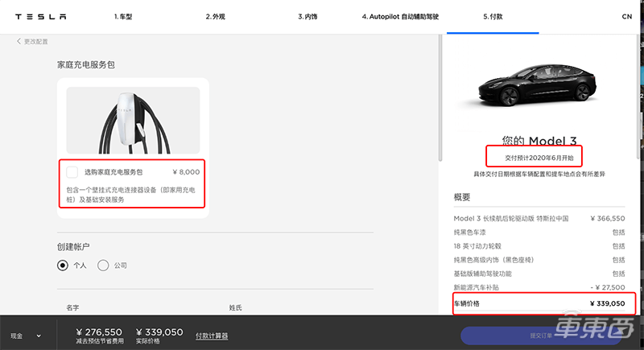Click the 提交订单 button
644x350 pixels.
coord(541,336)
